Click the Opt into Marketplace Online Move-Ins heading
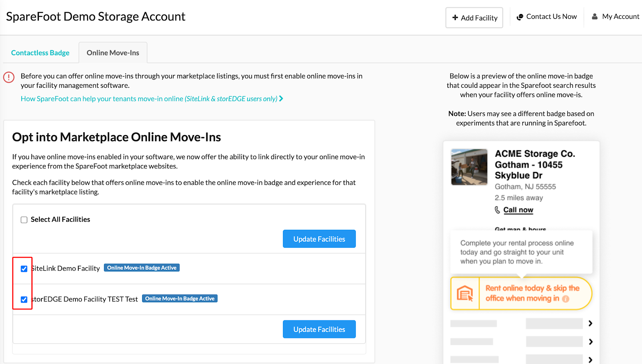 coord(116,137)
